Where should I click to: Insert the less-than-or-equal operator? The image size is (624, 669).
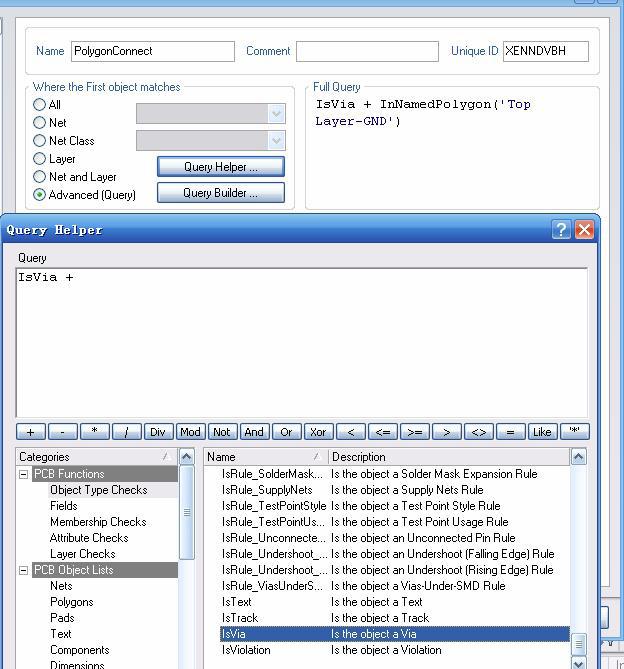coord(383,432)
